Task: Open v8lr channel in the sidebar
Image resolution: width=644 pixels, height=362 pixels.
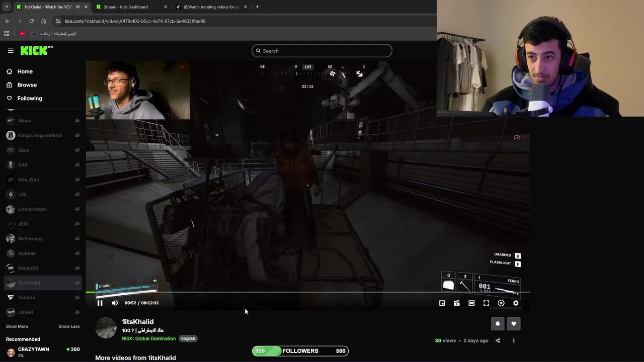Action: tap(43, 195)
